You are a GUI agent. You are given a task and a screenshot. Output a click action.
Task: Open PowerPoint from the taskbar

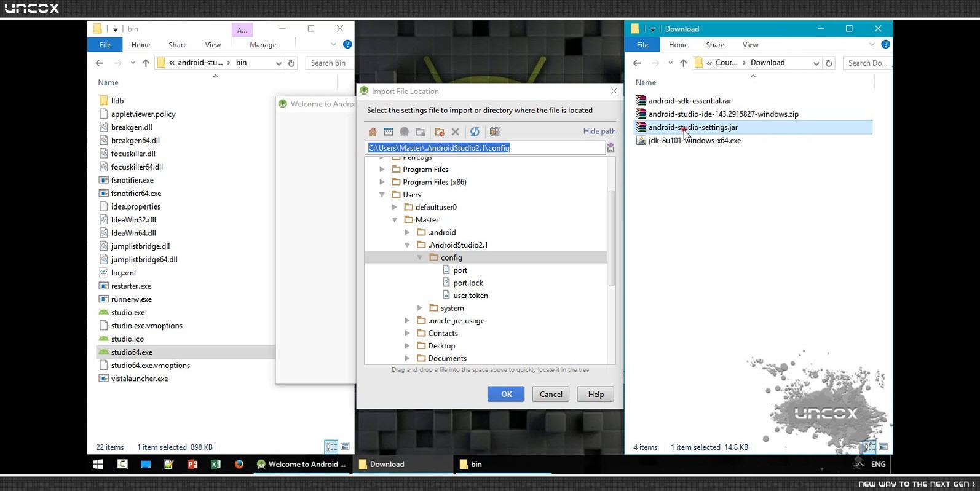point(192,464)
